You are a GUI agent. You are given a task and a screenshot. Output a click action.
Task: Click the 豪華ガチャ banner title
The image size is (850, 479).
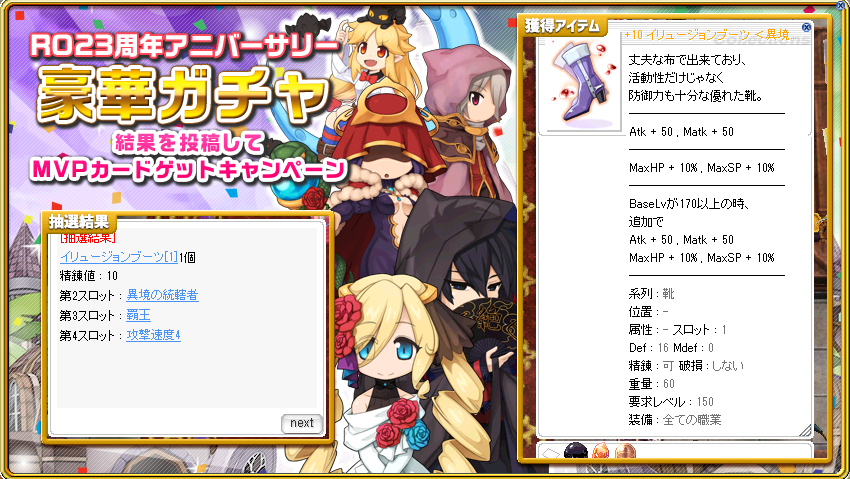coord(184,95)
